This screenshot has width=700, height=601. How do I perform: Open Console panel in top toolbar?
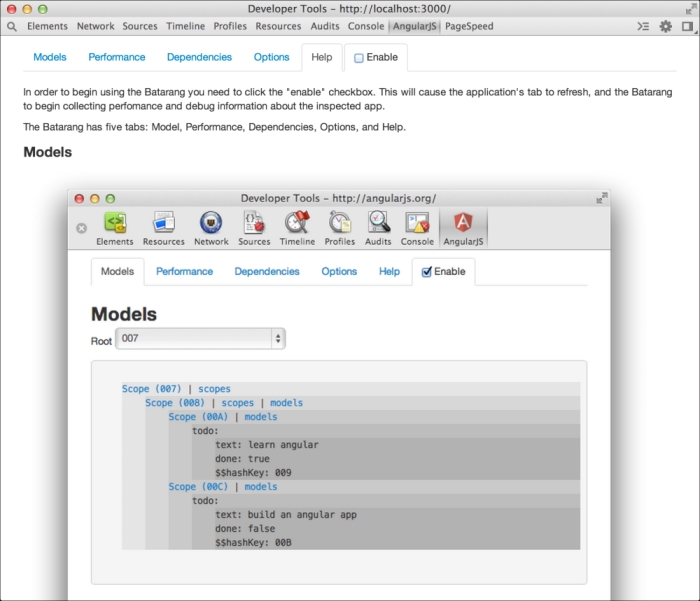pyautogui.click(x=366, y=26)
